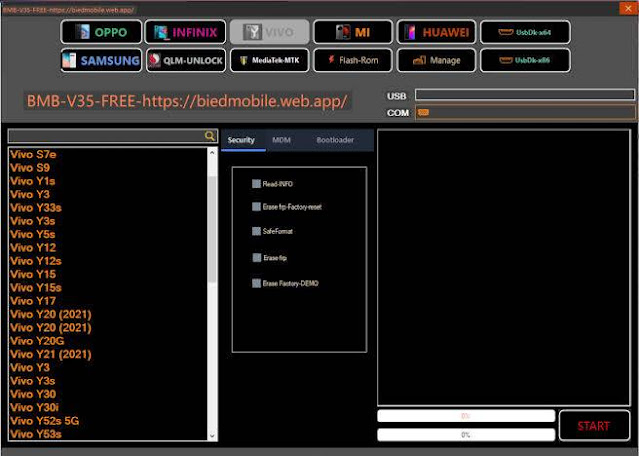
Task: Open the MI brand section
Action: coord(353,32)
